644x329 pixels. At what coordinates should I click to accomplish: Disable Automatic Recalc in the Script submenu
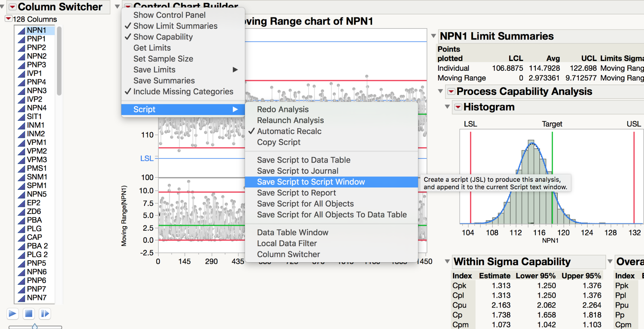tap(289, 131)
